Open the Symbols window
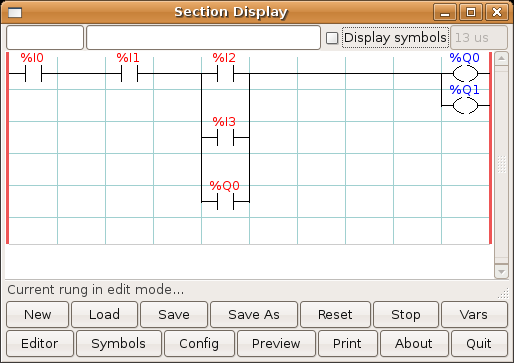 point(119,343)
